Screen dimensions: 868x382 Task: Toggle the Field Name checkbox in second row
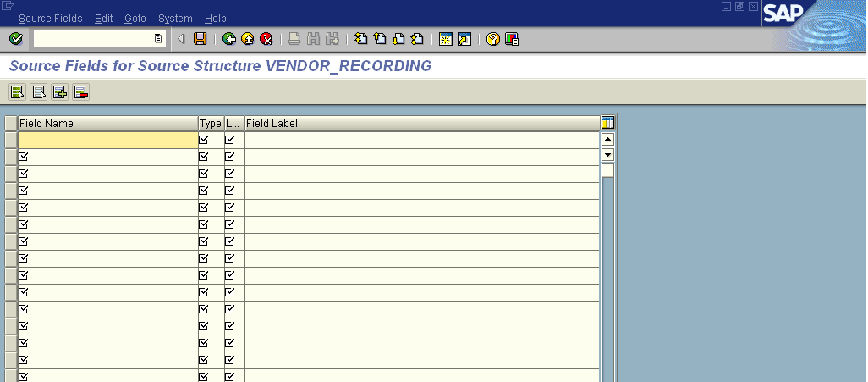pyautogui.click(x=24, y=157)
